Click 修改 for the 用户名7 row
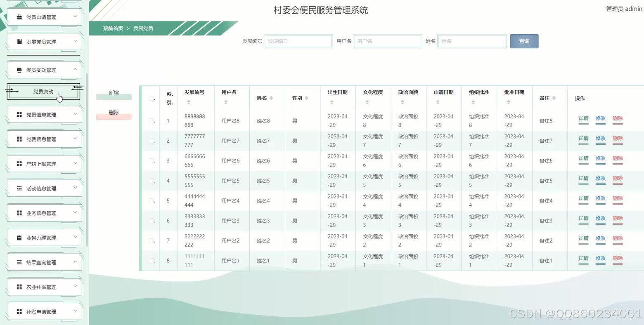The height and width of the screenshot is (325, 644). (x=601, y=138)
